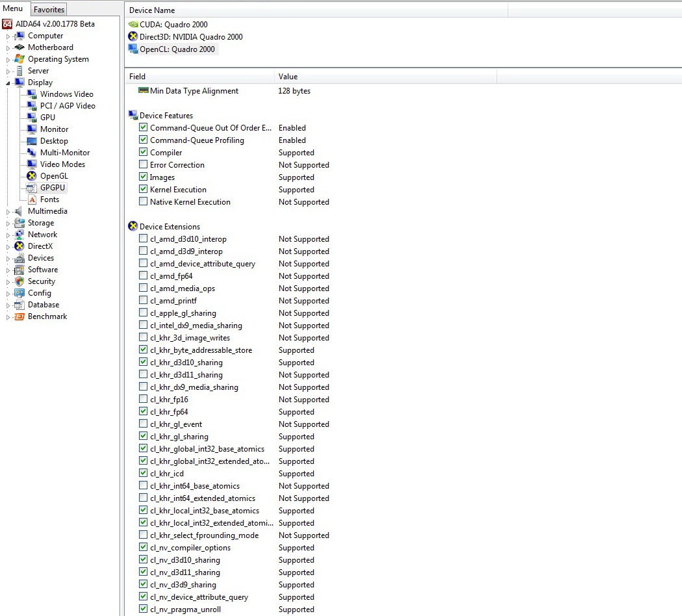682x616 pixels.
Task: Expand the Storage tree node
Action: (8, 224)
